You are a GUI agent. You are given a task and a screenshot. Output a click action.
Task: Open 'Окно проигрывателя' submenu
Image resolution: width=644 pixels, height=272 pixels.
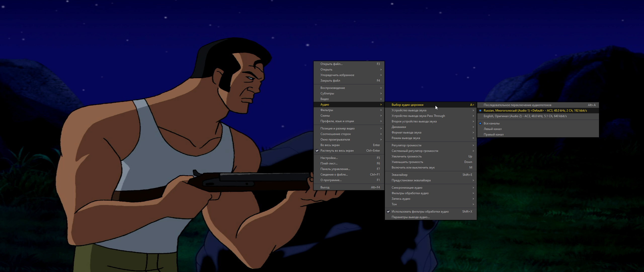click(349, 140)
